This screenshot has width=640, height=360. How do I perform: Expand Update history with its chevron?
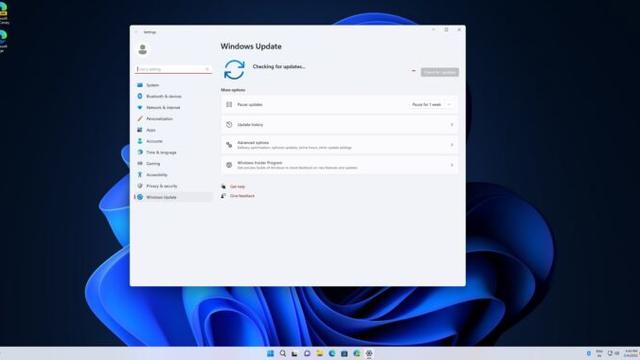[452, 125]
